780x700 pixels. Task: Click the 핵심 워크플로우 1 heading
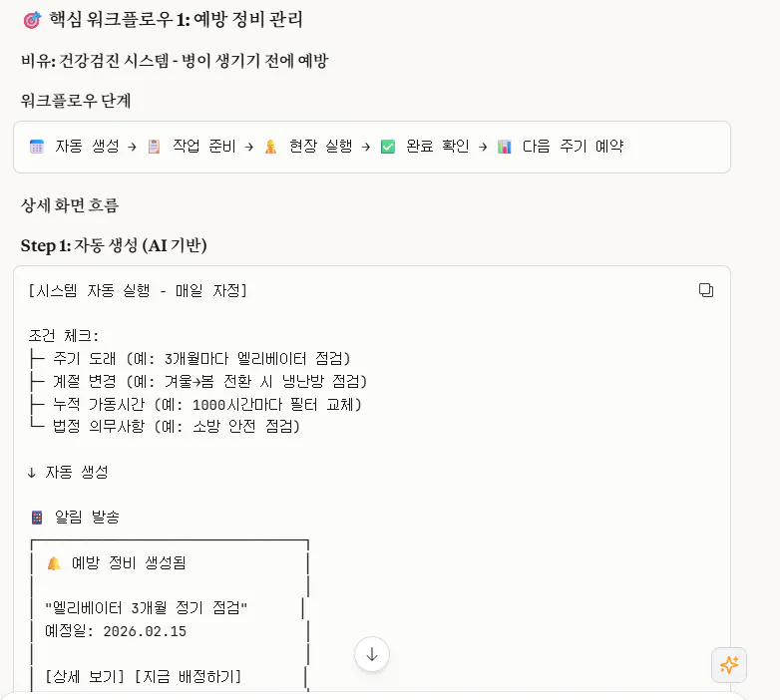(x=176, y=20)
